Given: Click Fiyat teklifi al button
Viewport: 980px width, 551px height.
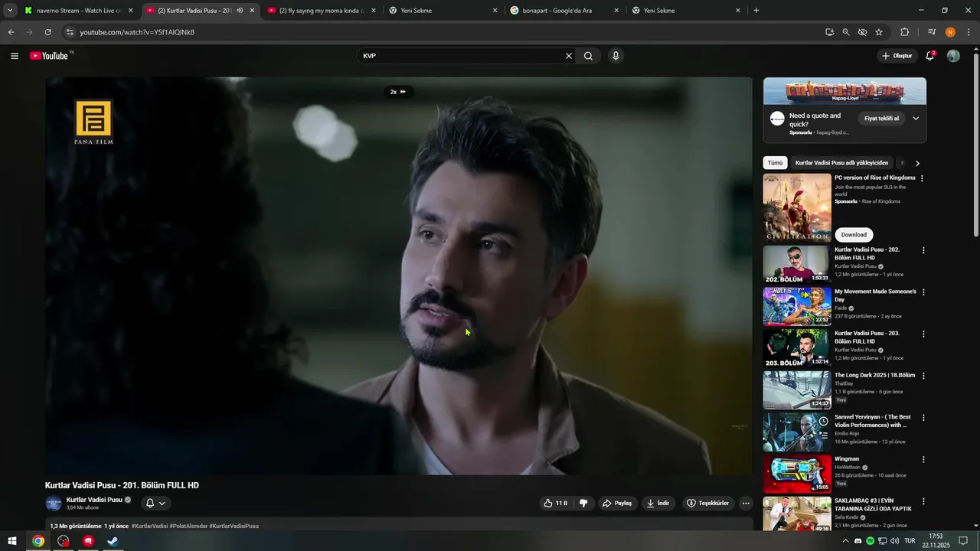Looking at the screenshot, I should click(882, 119).
